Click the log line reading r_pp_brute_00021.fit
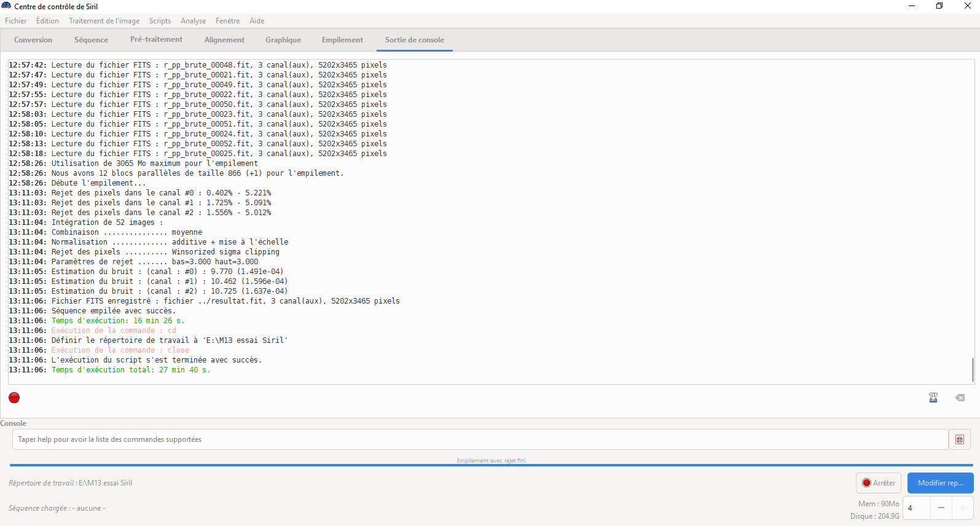The height and width of the screenshot is (526, 980). (198, 75)
